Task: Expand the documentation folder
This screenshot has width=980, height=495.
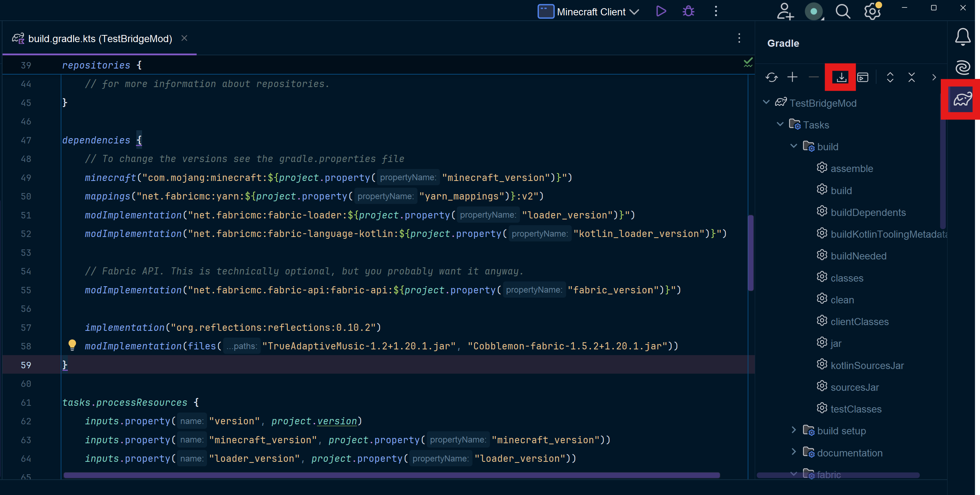Action: [794, 451]
